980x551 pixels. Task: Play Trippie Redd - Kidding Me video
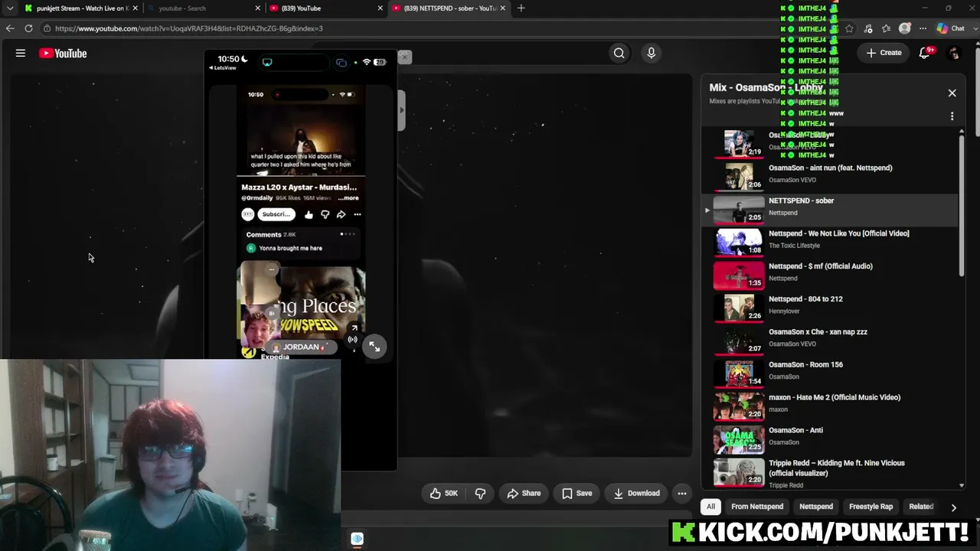click(x=830, y=473)
